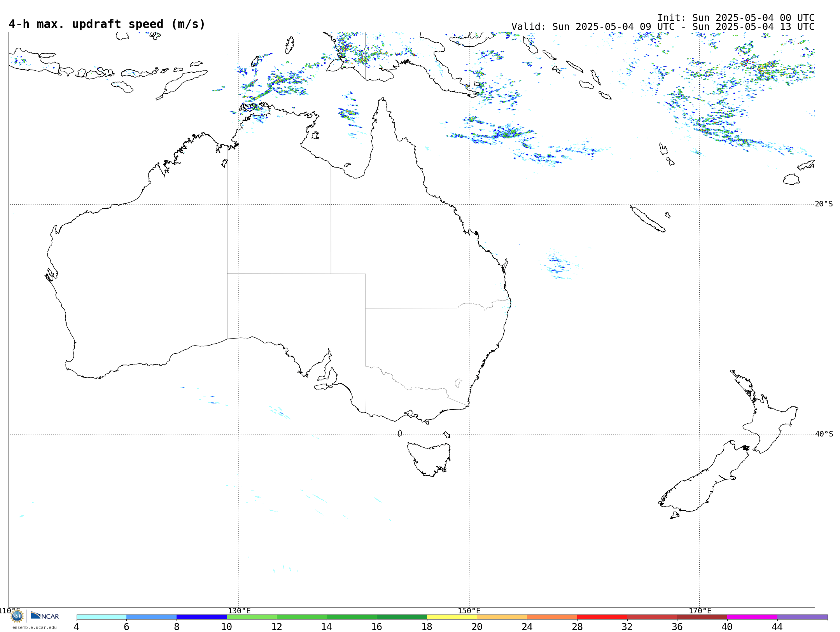Click the 'Init: Sun 2025-05-04 00 UTC' text
This screenshot has height=632, width=840.
tap(735, 18)
